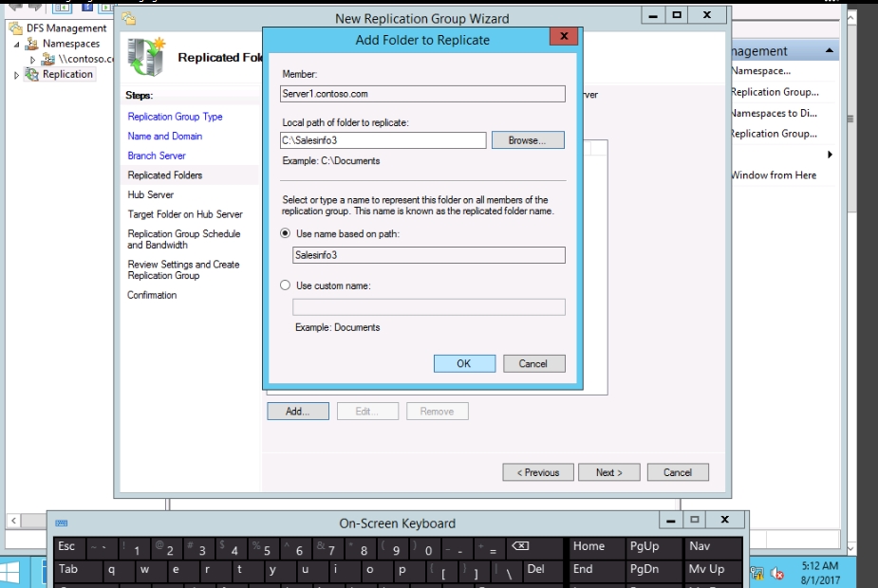This screenshot has width=878, height=588.
Task: Select "Use name based on path" option
Action: tap(286, 233)
